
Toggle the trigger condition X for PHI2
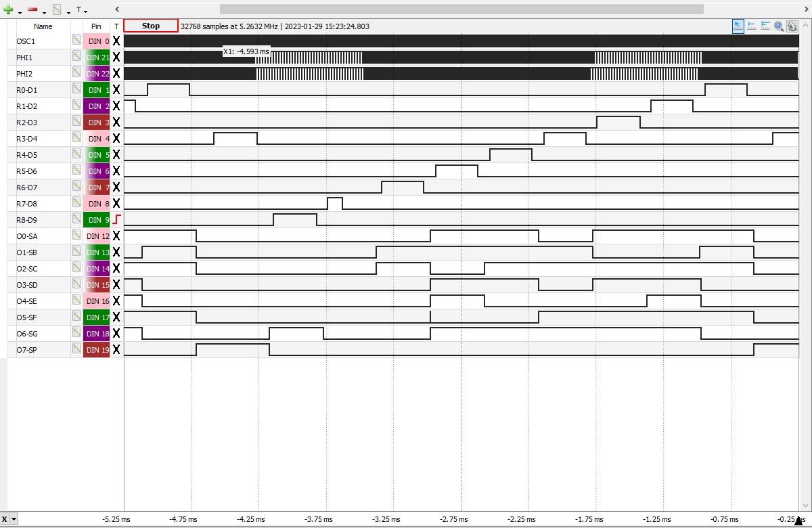116,73
